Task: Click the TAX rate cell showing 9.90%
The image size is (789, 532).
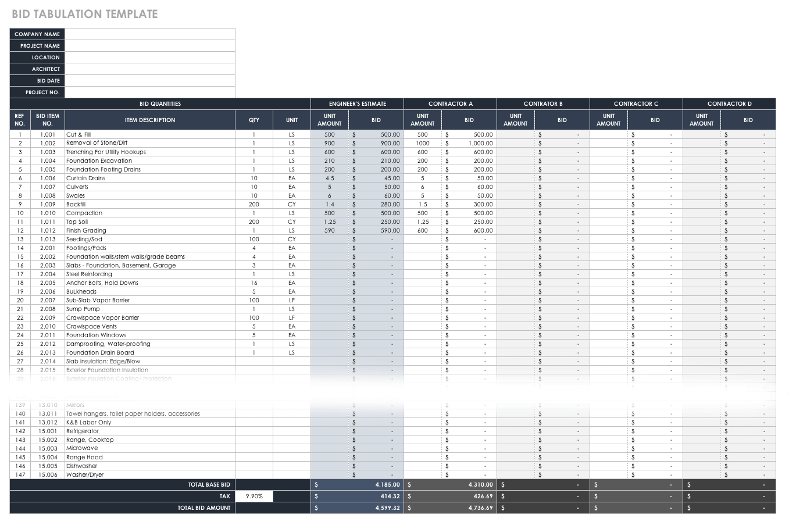Action: click(x=253, y=496)
